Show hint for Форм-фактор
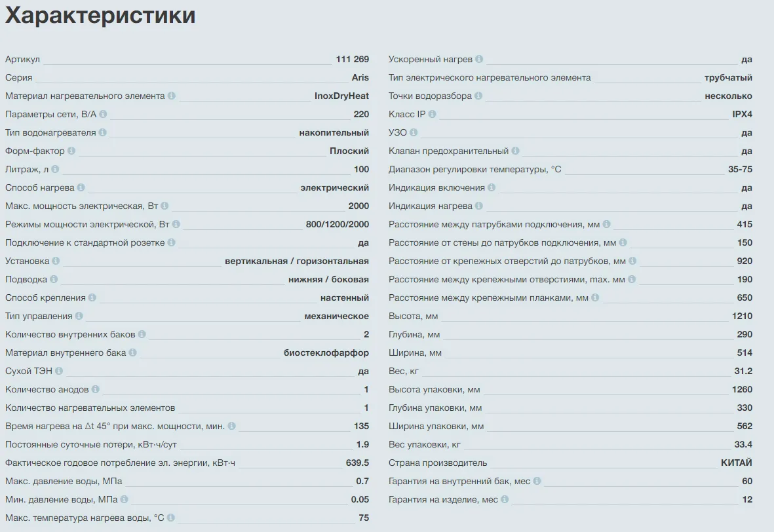The image size is (774, 532). [71, 151]
